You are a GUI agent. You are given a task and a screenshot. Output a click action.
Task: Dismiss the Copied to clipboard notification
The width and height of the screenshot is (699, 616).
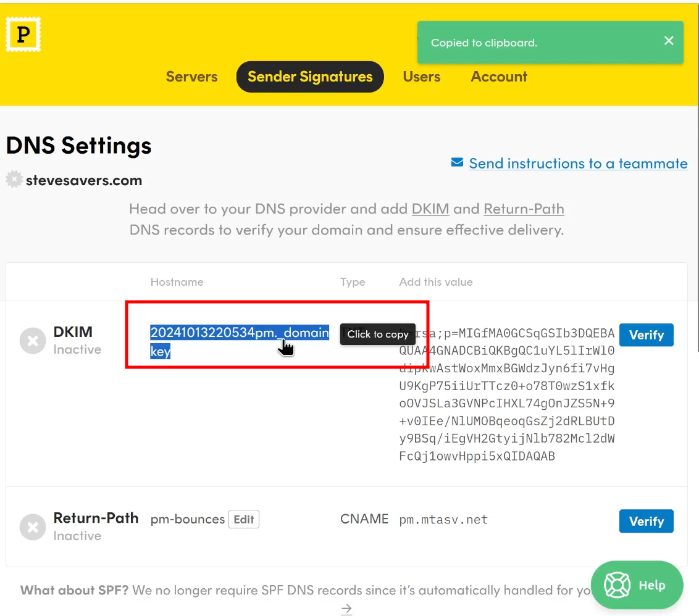point(668,41)
